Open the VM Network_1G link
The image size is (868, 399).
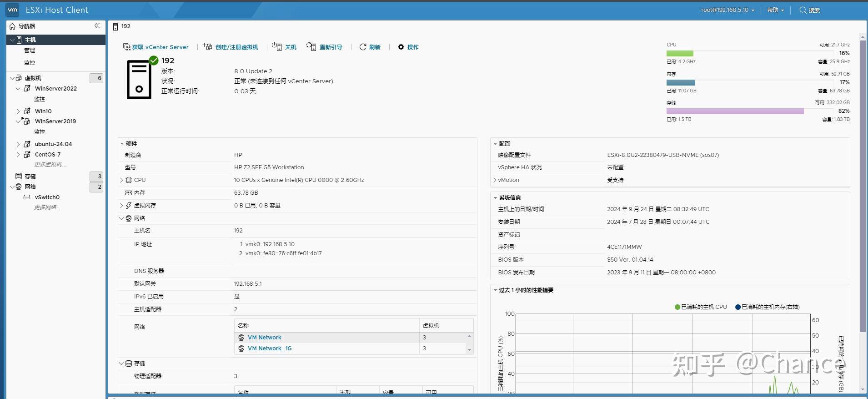(270, 348)
